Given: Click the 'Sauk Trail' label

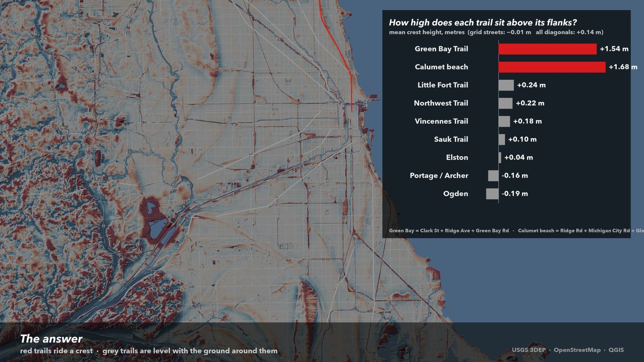Looking at the screenshot, I should tap(451, 139).
